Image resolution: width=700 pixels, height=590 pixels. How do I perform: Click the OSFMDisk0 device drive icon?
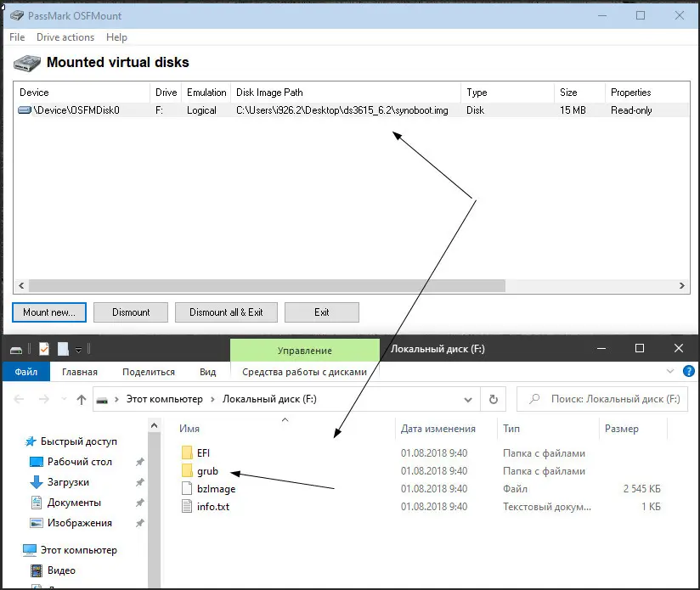tap(25, 110)
